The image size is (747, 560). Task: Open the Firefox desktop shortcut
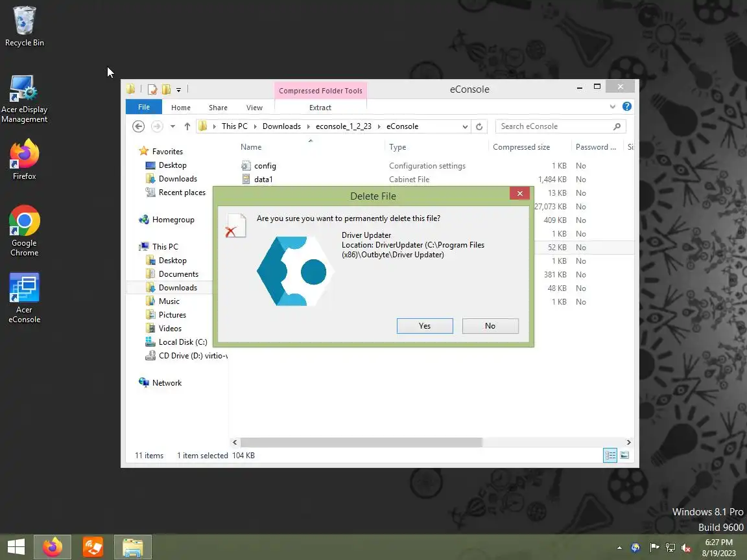24,159
